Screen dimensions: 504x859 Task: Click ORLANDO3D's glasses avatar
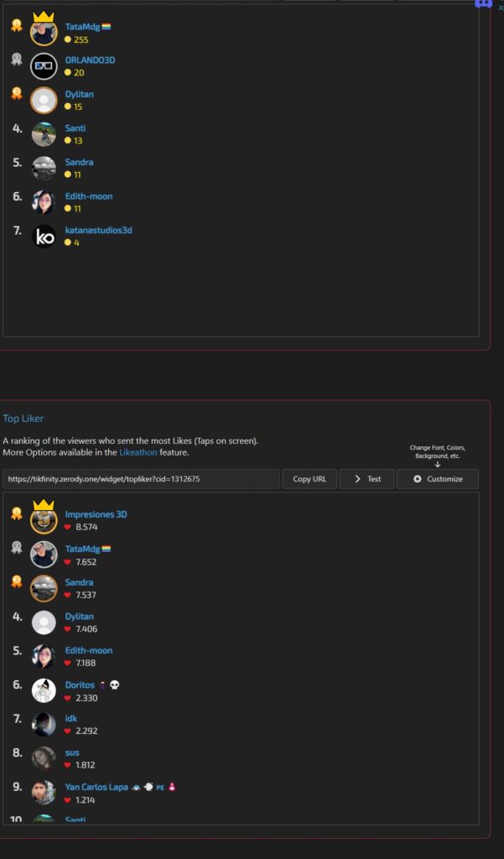(44, 65)
